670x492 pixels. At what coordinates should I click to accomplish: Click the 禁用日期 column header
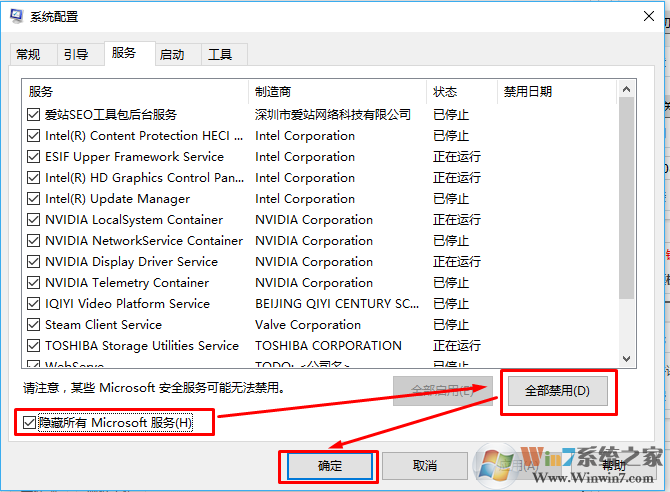coord(557,91)
